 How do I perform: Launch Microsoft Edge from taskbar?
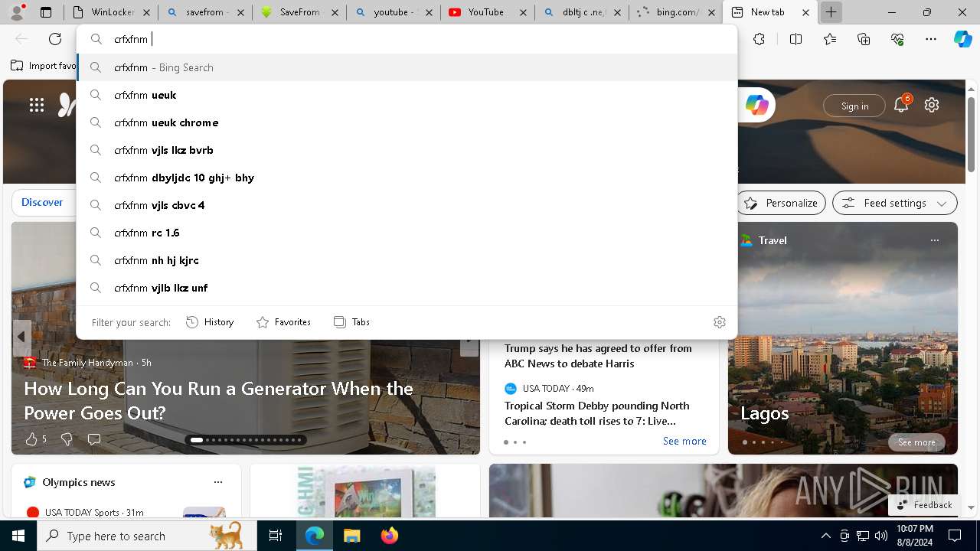pos(315,536)
